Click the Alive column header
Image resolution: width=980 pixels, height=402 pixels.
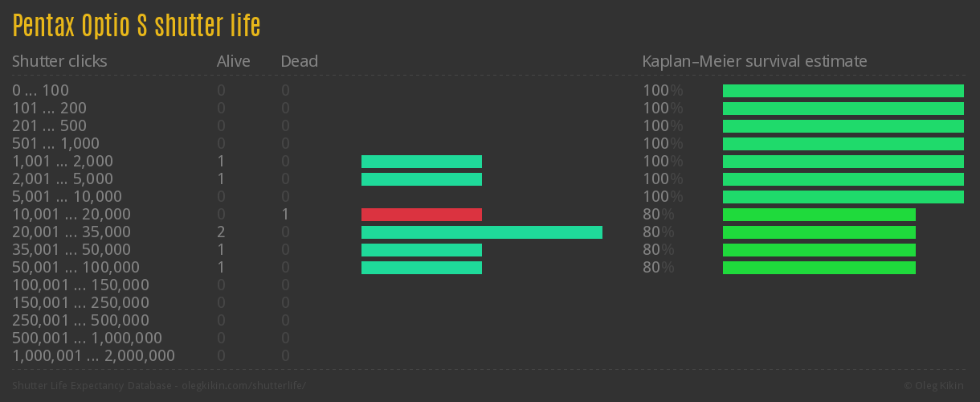pyautogui.click(x=233, y=61)
